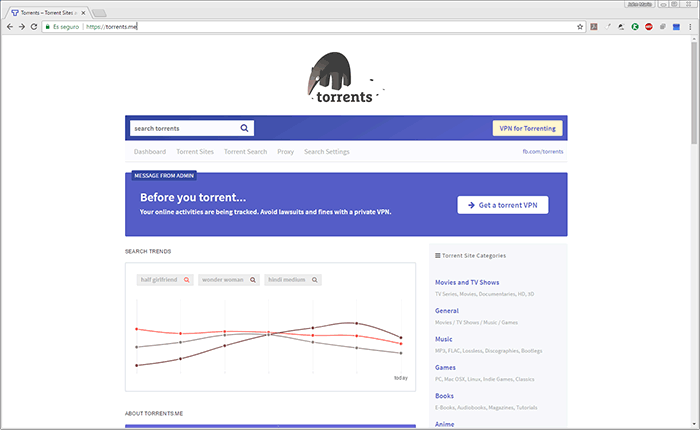Open the Books category link
This screenshot has height=430, width=700.
[444, 396]
